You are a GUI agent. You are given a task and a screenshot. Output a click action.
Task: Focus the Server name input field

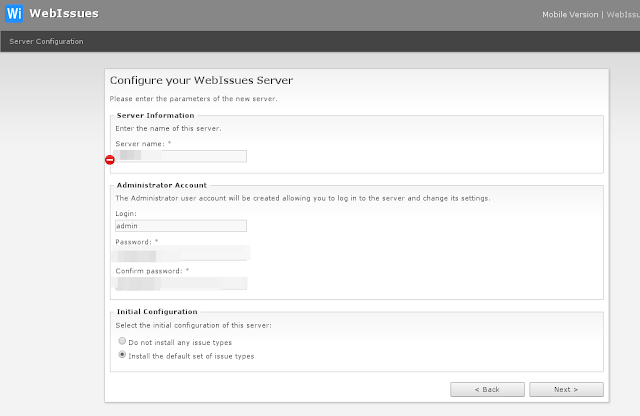point(181,156)
